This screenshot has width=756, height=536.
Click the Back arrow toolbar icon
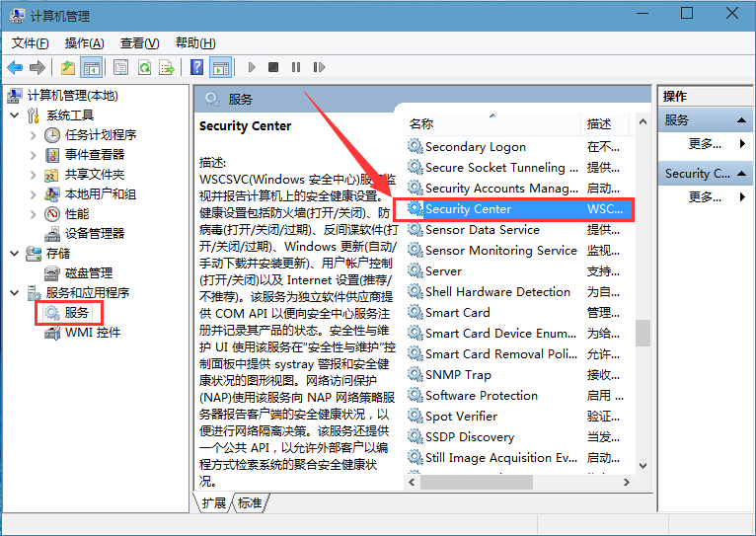(x=15, y=67)
